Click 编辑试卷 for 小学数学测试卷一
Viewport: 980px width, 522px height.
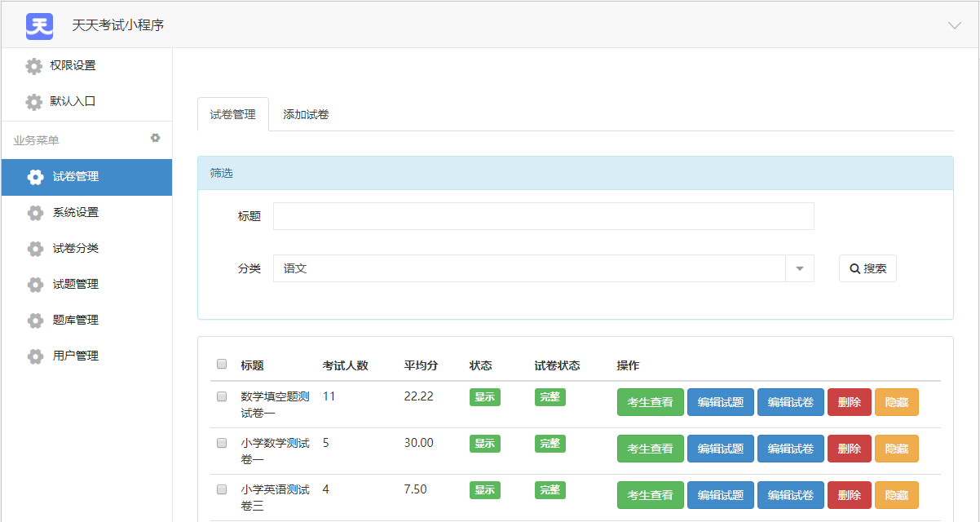click(x=791, y=449)
